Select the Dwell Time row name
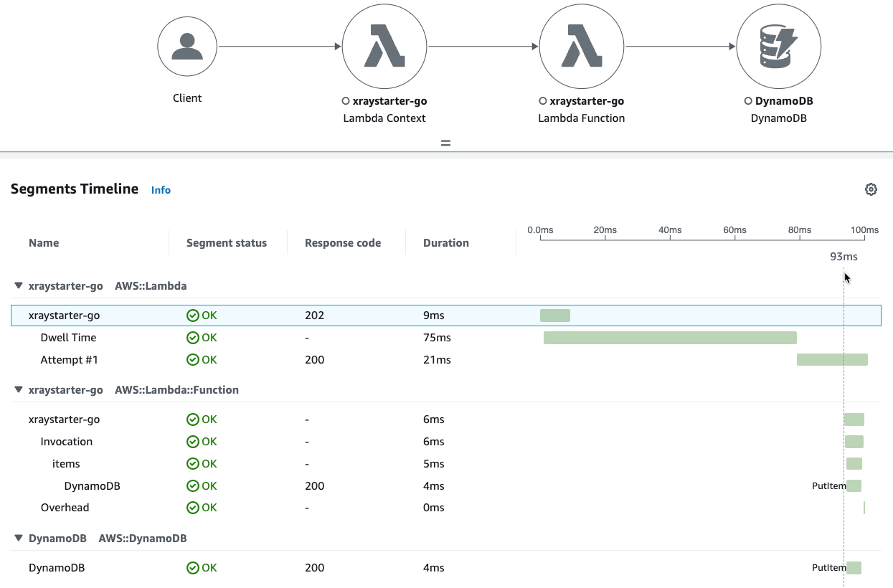The height and width of the screenshot is (588, 893). pyautogui.click(x=68, y=338)
